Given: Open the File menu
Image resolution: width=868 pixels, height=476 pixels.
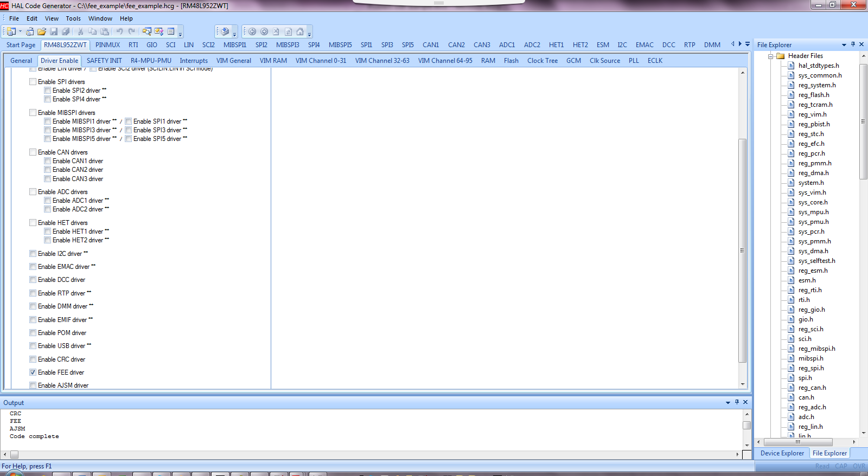Looking at the screenshot, I should pos(14,18).
